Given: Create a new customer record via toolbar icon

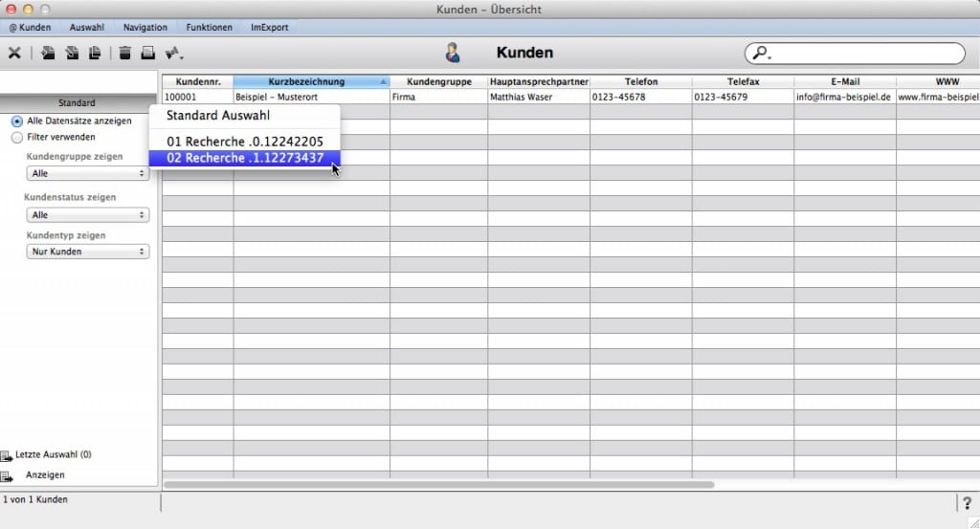Looking at the screenshot, I should tap(48, 53).
